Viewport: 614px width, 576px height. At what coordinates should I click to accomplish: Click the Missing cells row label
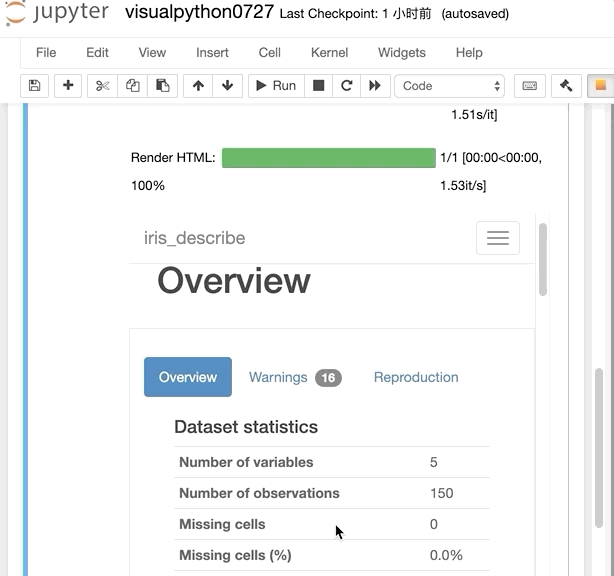(222, 524)
